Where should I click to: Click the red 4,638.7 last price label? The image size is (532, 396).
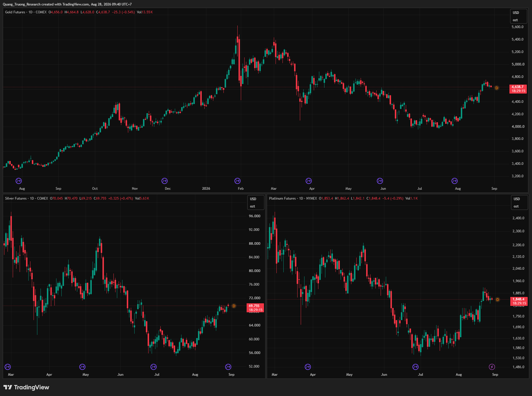click(518, 89)
